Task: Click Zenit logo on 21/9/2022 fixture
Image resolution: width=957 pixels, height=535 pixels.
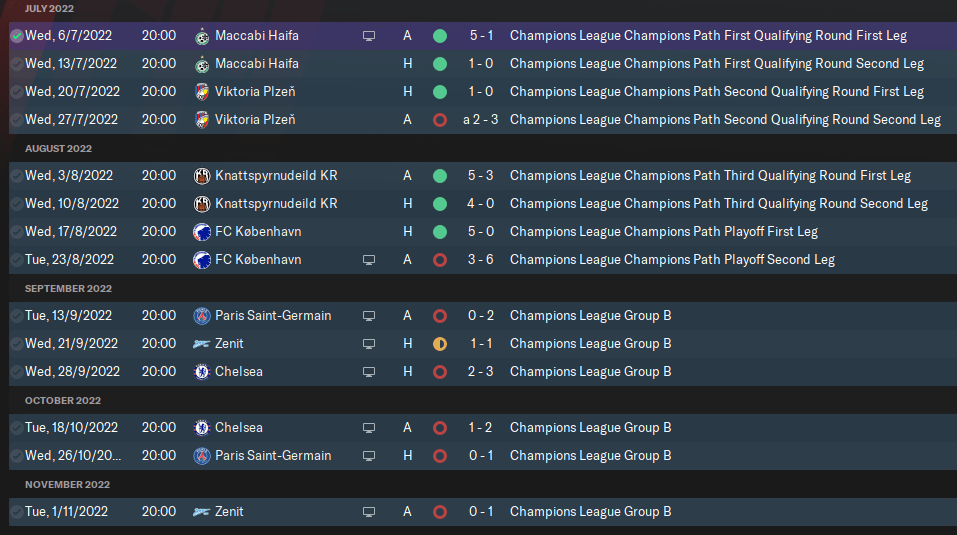Action: [x=202, y=344]
